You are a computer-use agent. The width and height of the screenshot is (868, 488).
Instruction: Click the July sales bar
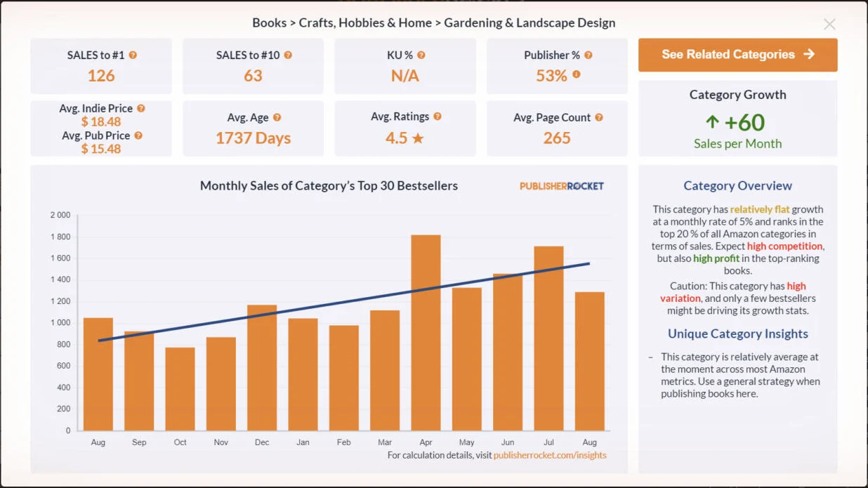point(548,338)
